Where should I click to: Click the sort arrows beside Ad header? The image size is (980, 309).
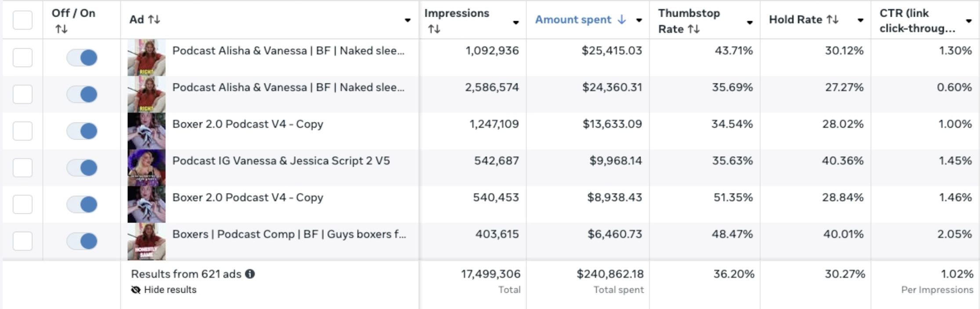[x=154, y=20]
